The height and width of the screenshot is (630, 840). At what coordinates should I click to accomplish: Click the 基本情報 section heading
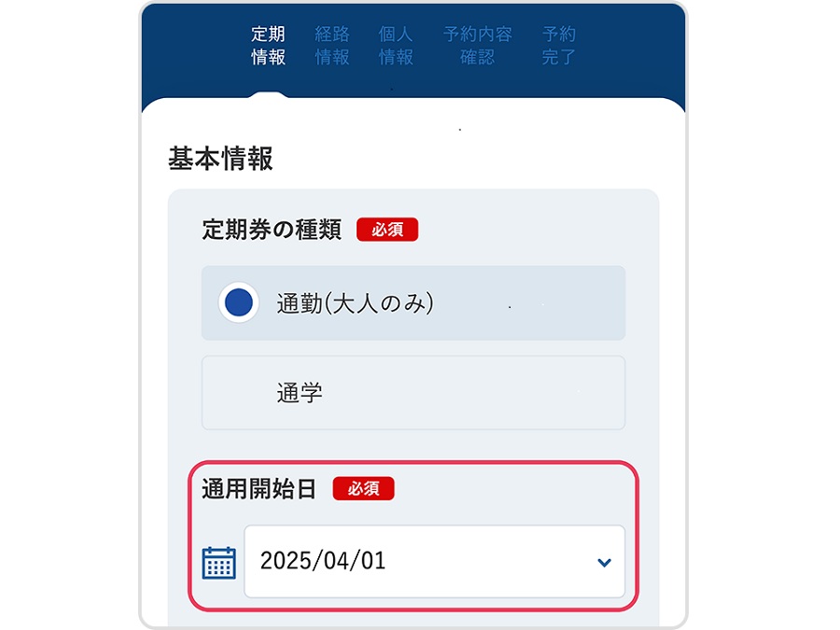point(220,159)
